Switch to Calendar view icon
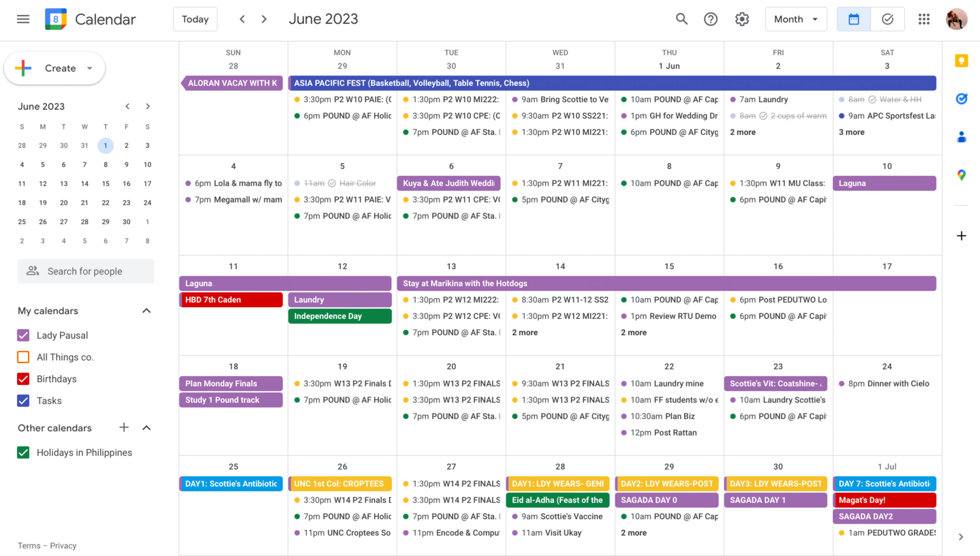Screen dimensions: 980x556 tap(854, 19)
